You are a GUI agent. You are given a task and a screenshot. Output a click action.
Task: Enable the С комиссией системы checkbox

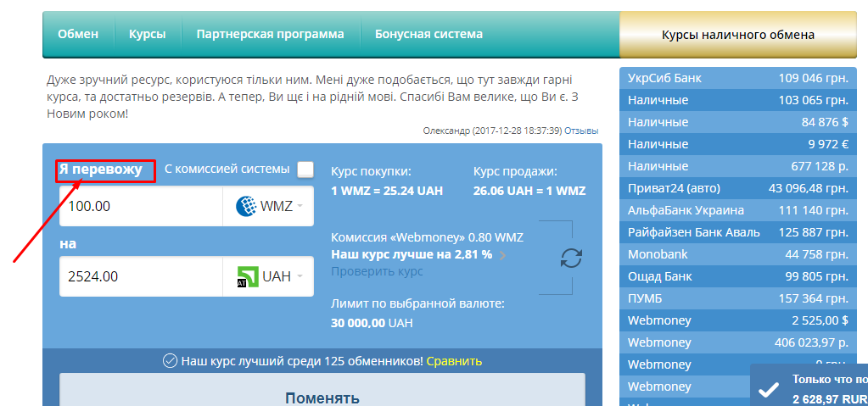click(305, 170)
